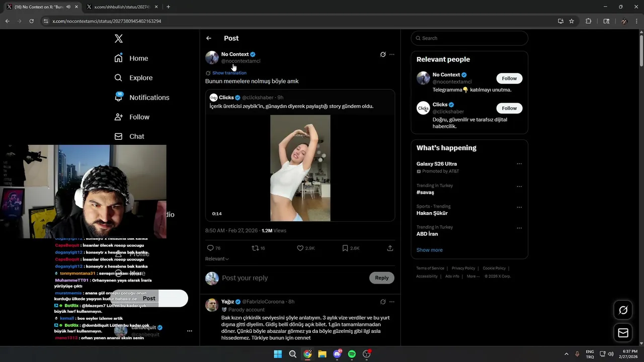Viewport: 644px width, 362px height.
Task: Open more options for ABD İran trend
Action: pyautogui.click(x=519, y=228)
